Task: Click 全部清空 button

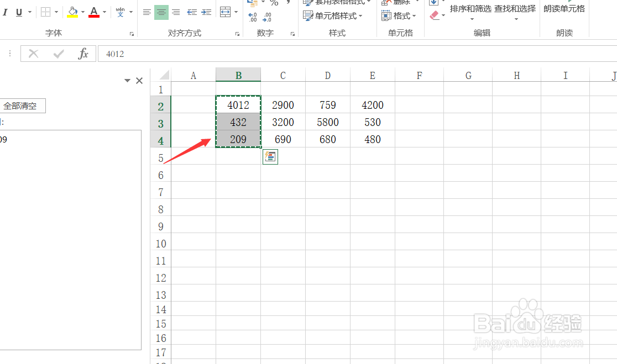Action: pos(23,105)
